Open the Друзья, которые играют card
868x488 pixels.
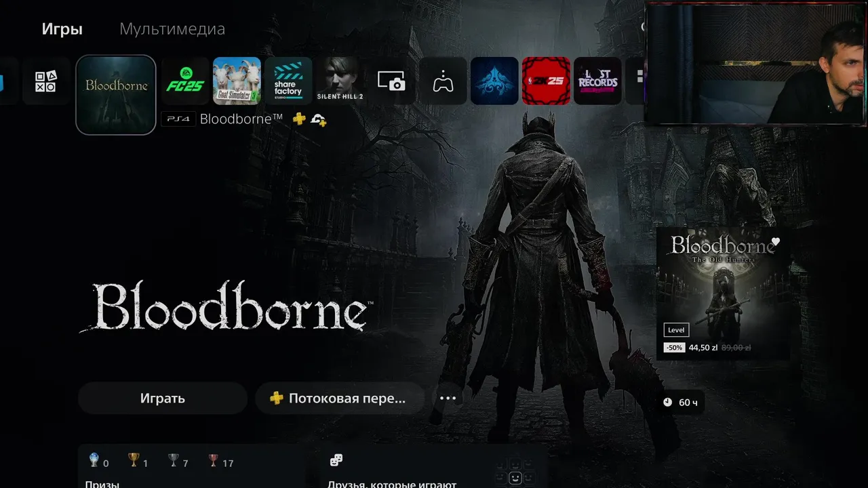coord(434,466)
